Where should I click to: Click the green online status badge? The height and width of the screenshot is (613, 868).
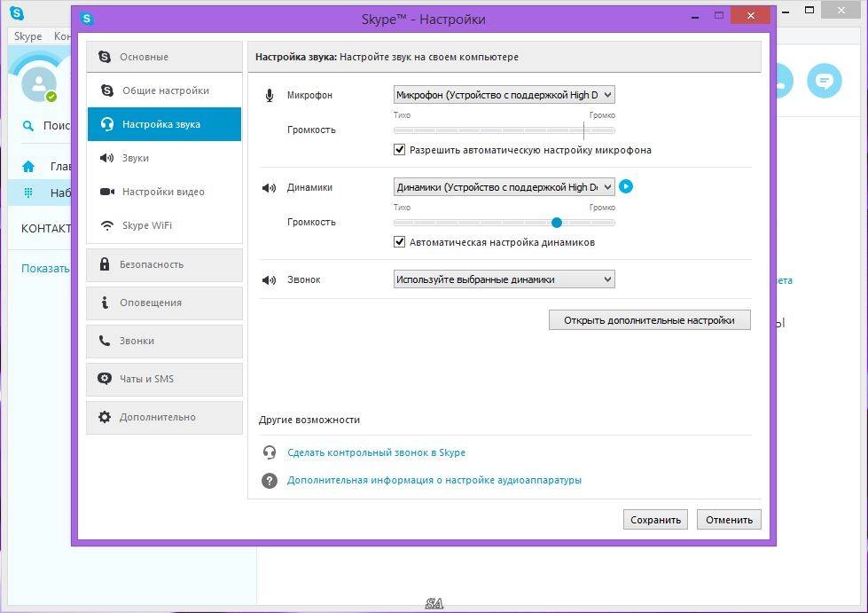point(51,97)
